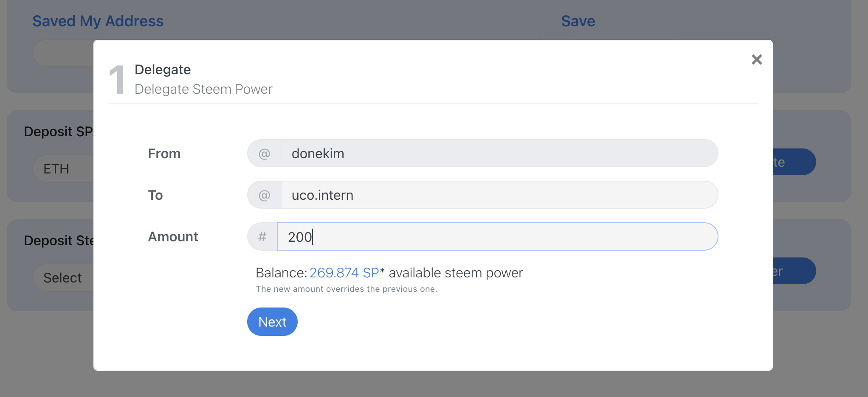Click the Save link at the top
The width and height of the screenshot is (868, 397).
(x=578, y=21)
